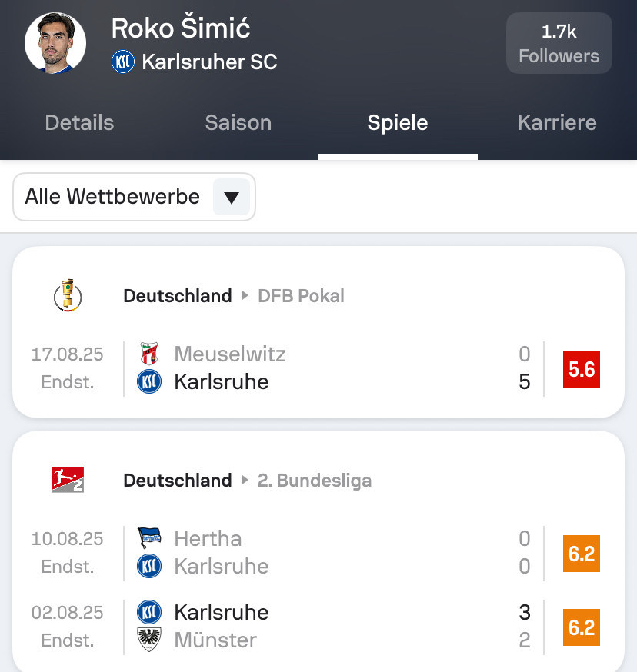
Task: Click the Meuselwitz club crest
Action: pyautogui.click(x=148, y=354)
